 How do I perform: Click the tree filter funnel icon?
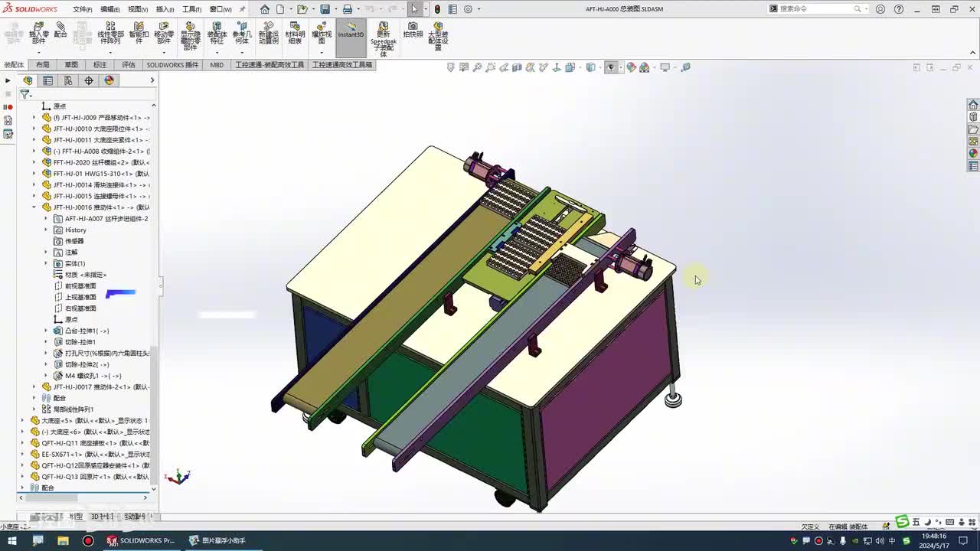pyautogui.click(x=24, y=94)
